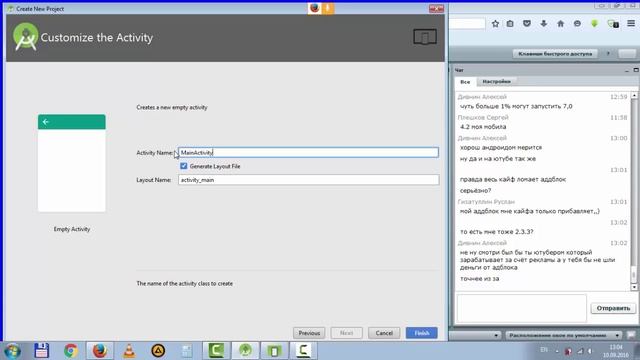Open VLC media player from taskbar
The width and height of the screenshot is (640, 360).
coord(129,351)
